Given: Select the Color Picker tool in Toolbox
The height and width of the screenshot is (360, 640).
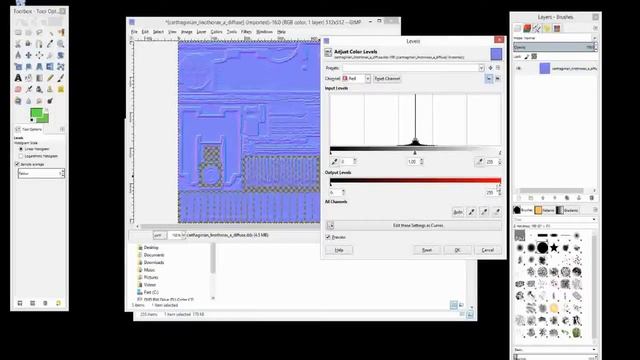Looking at the screenshot, I should coord(50,44).
